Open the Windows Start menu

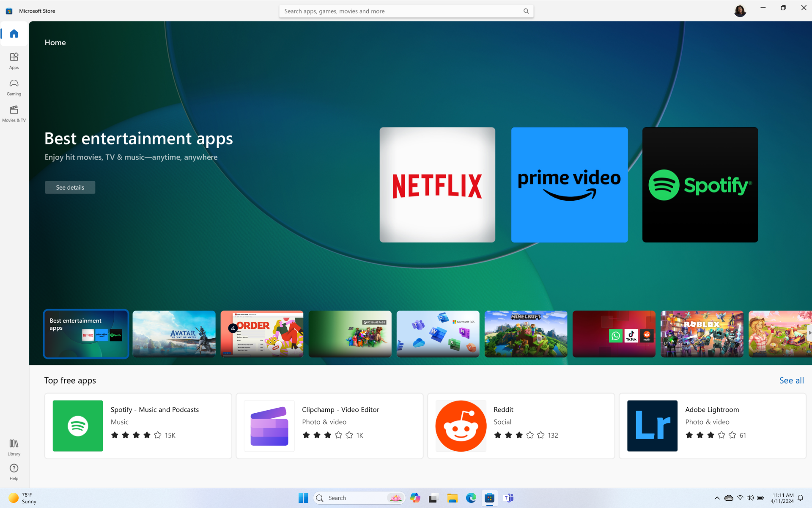point(303,498)
